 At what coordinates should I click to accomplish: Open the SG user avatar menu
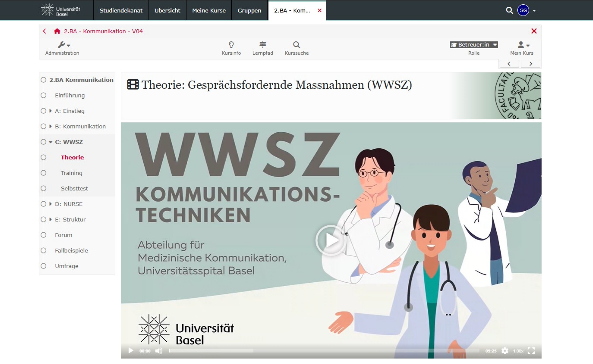click(523, 10)
